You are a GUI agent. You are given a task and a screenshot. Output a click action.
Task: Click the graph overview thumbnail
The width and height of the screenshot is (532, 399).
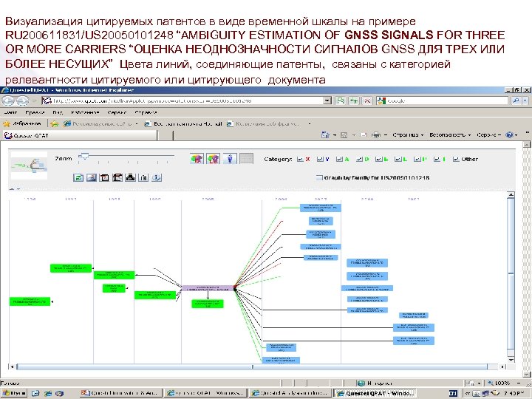tap(29, 166)
